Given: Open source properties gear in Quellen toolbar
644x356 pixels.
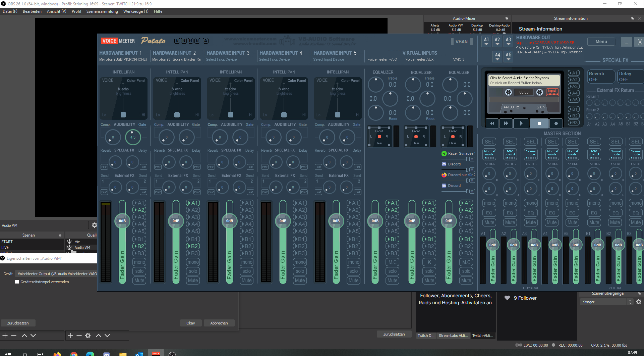Looking at the screenshot, I should (x=88, y=336).
